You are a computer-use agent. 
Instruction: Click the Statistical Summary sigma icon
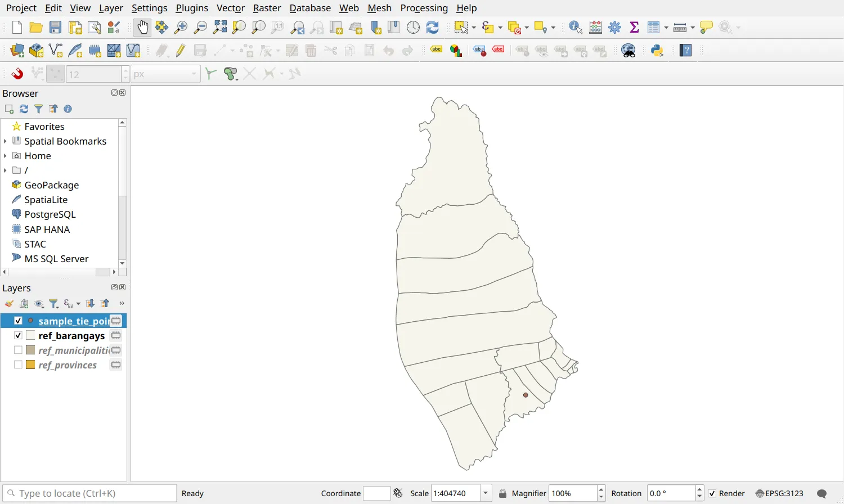[x=634, y=27]
